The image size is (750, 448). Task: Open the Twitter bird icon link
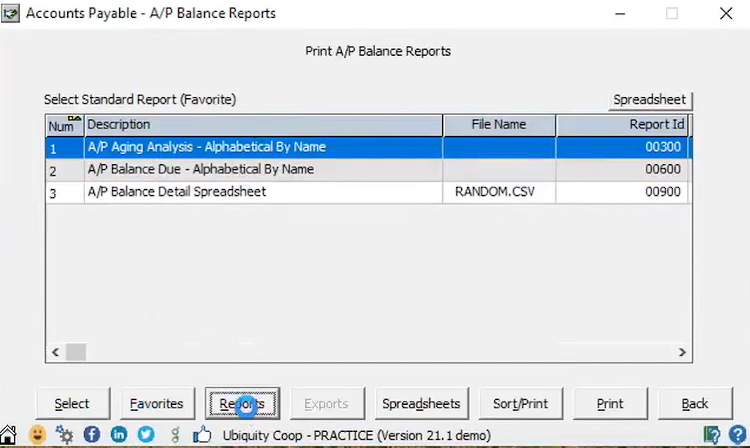[146, 434]
